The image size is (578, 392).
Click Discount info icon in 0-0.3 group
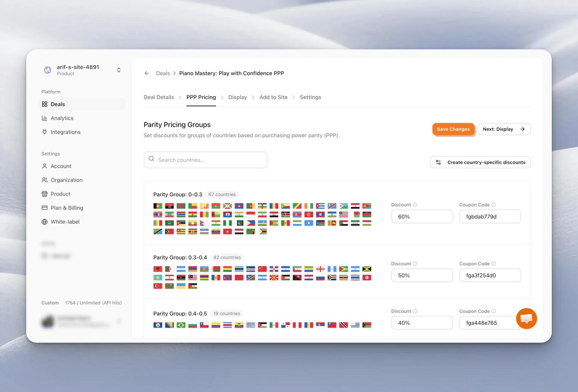(x=415, y=205)
